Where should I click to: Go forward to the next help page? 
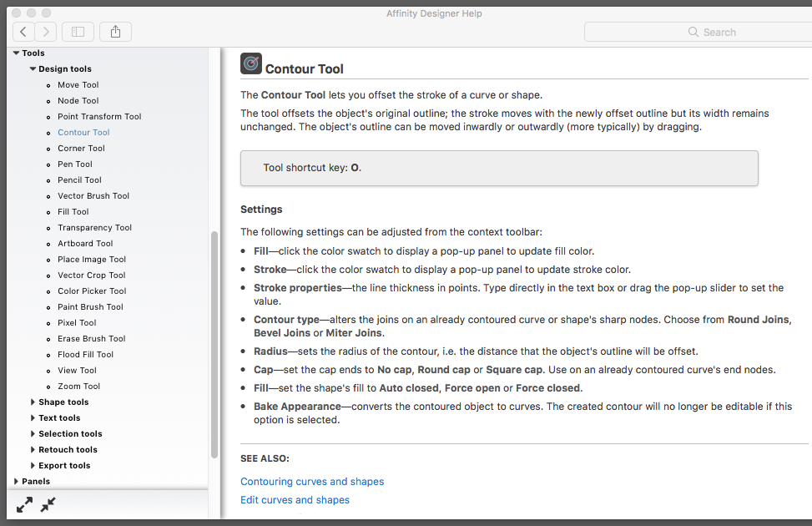[46, 32]
